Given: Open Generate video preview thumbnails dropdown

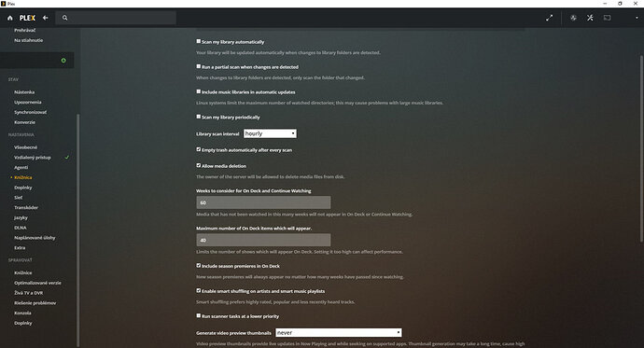Looking at the screenshot, I should pos(339,332).
